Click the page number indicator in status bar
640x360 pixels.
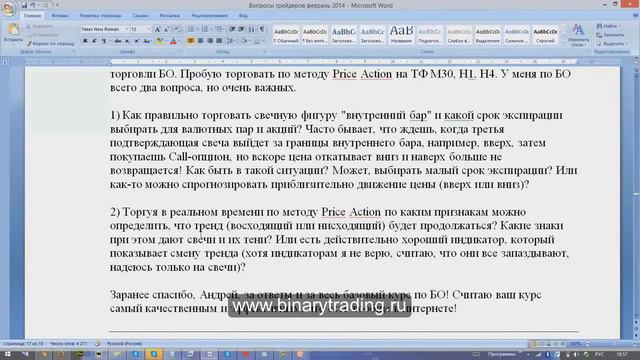(x=24, y=344)
